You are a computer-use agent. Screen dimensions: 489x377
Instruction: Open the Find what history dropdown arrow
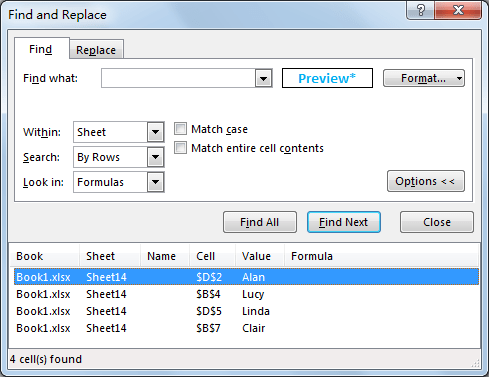(264, 79)
